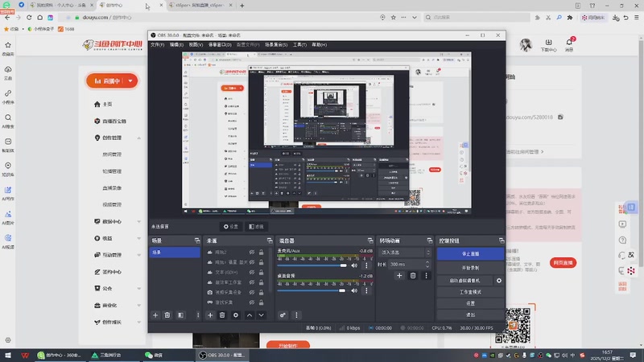The image size is (644, 362).
Task: Undock the Sources panel via float icon
Action: tap(270, 241)
